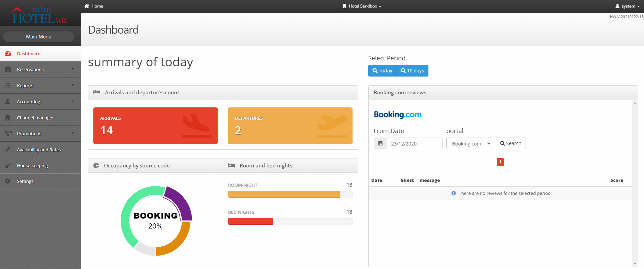The image size is (644, 269).
Task: Click the Availability and Rates pencil icon
Action: pos(8,150)
